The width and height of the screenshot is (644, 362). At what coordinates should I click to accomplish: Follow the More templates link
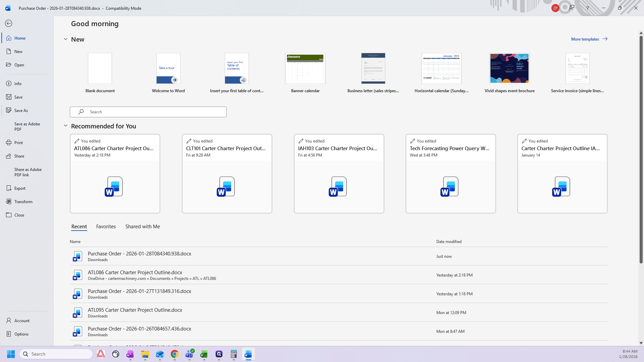pyautogui.click(x=589, y=39)
